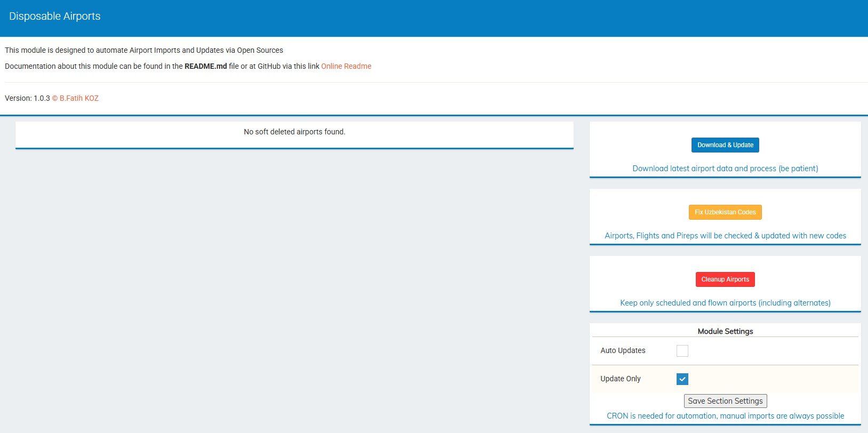Click the Version 1.0.3 text
Screen dimensions: 868x433
(x=27, y=98)
